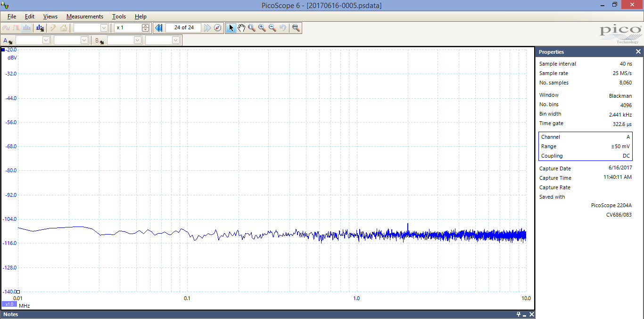Click the MHz axis unit label
Image resolution: width=644 pixels, height=319 pixels.
[x=25, y=306]
